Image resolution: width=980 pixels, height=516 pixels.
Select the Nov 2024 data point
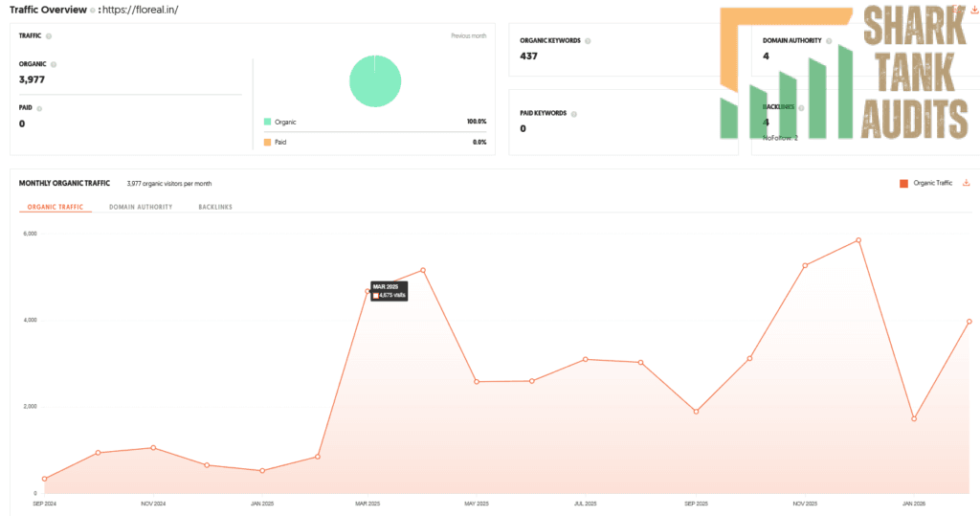click(153, 448)
